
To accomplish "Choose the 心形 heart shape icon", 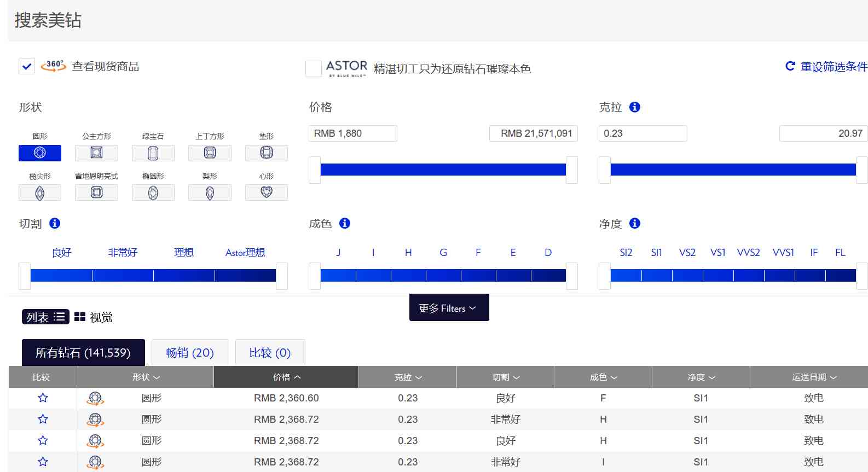I will 266,193.
